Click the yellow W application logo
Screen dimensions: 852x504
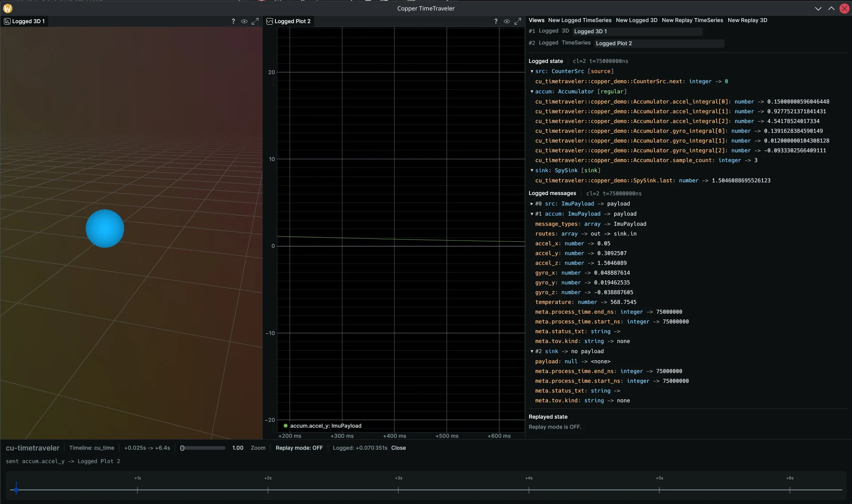pos(8,8)
